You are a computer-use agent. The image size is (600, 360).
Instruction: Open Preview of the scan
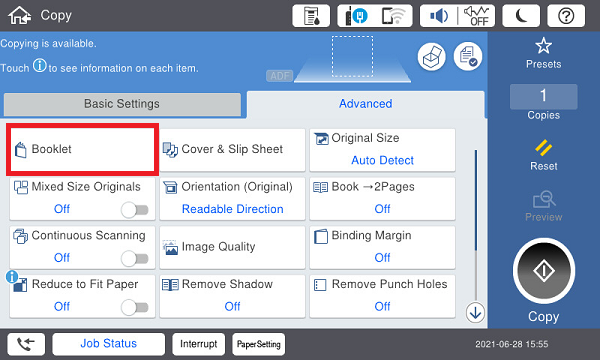pyautogui.click(x=543, y=206)
